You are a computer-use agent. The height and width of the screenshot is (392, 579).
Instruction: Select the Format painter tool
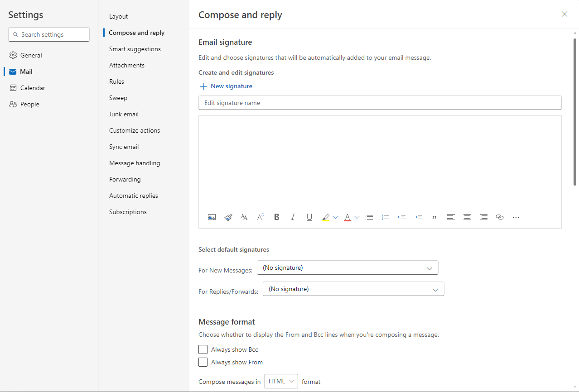point(228,217)
